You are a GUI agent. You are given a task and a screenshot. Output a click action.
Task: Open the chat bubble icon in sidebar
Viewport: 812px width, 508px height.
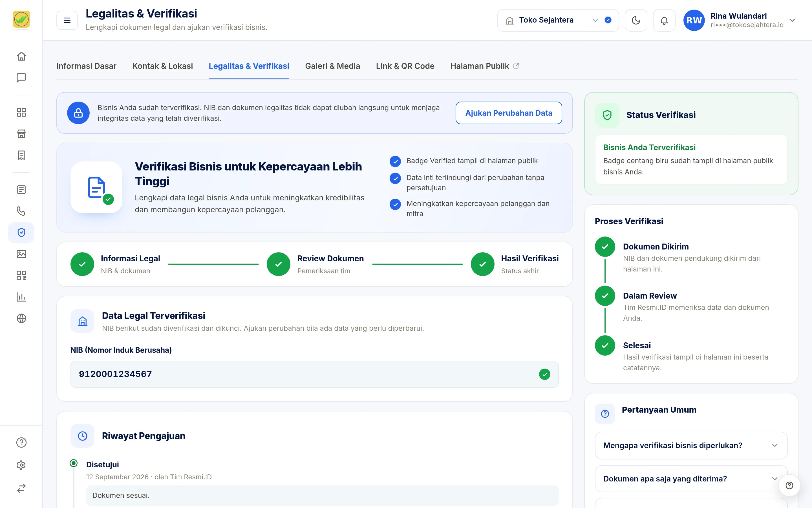point(21,78)
